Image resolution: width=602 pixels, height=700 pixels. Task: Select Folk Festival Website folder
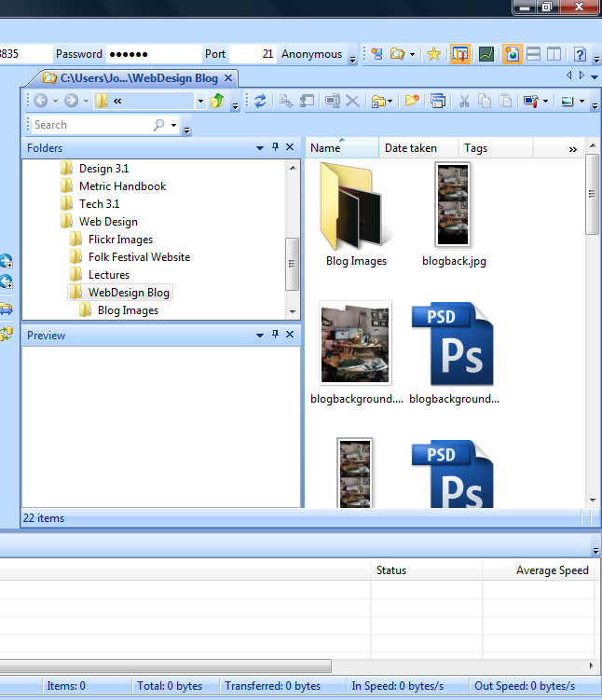coord(139,256)
